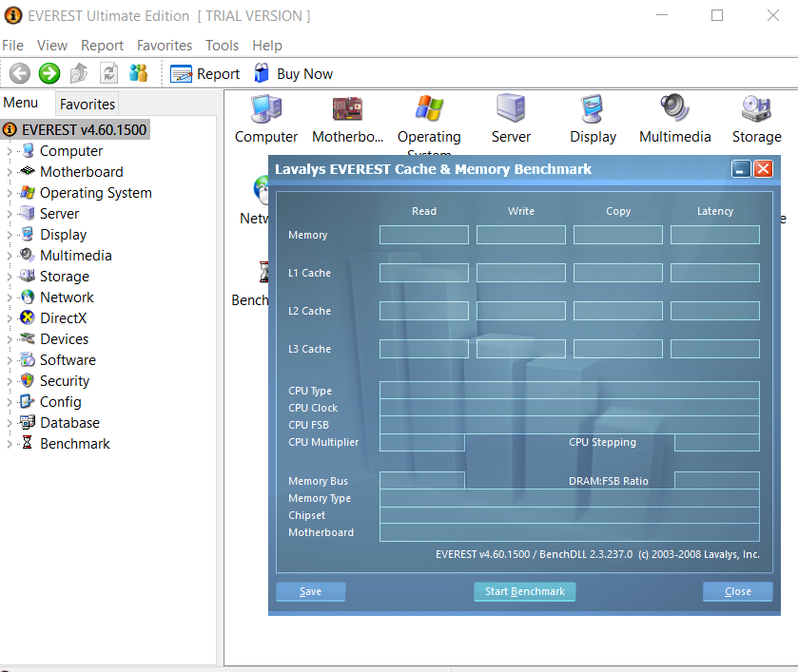Image resolution: width=798 pixels, height=672 pixels.
Task: Open the File menu
Action: [12, 46]
